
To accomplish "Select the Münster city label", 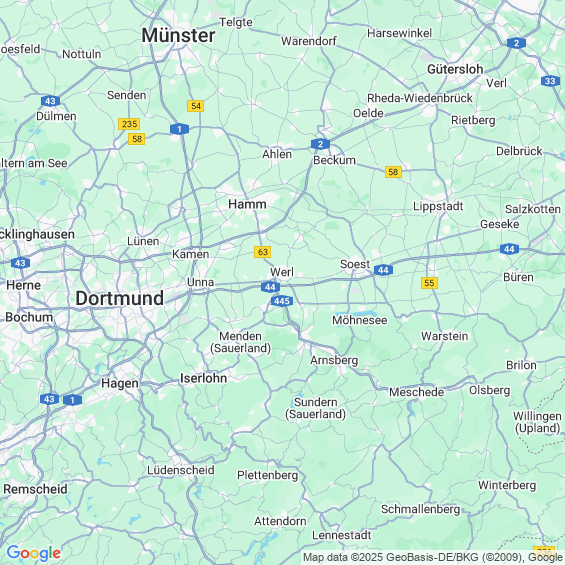I will 178,35.
